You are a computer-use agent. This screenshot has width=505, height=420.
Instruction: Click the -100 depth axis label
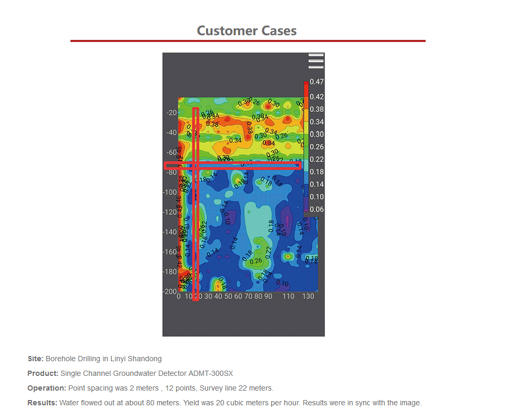[170, 192]
